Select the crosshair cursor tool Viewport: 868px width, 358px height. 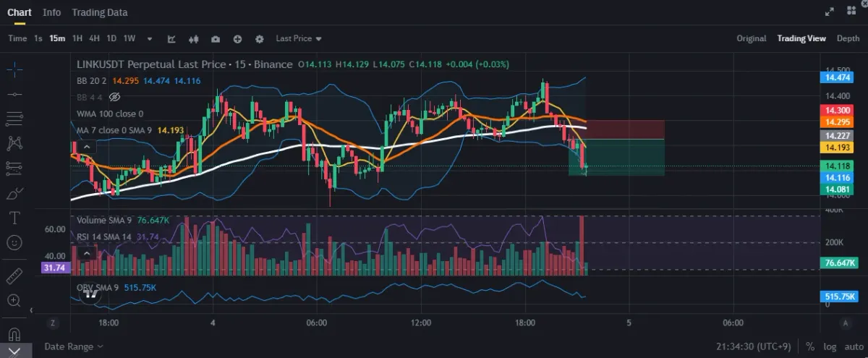pyautogui.click(x=14, y=69)
